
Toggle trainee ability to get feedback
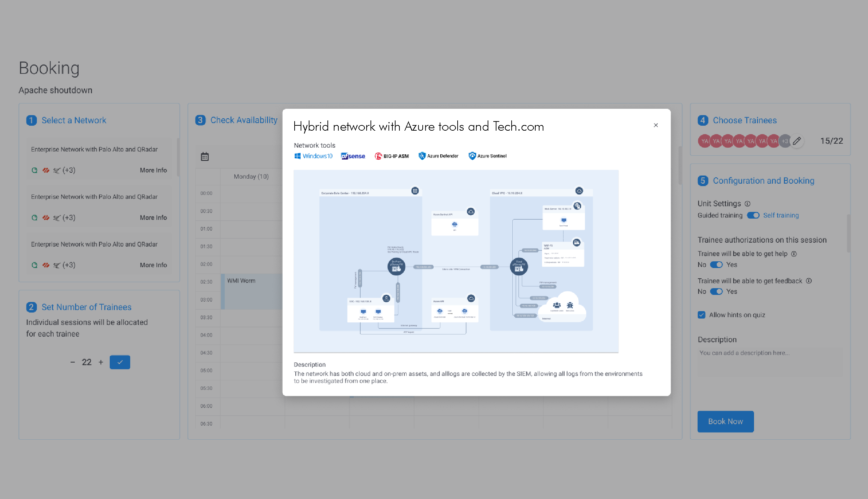[716, 292]
